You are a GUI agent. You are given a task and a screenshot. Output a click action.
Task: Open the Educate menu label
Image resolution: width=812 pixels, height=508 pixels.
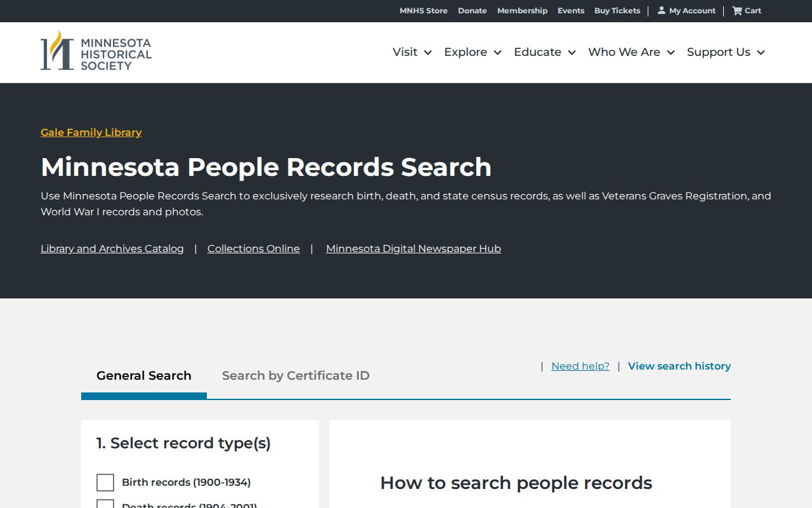coord(537,52)
